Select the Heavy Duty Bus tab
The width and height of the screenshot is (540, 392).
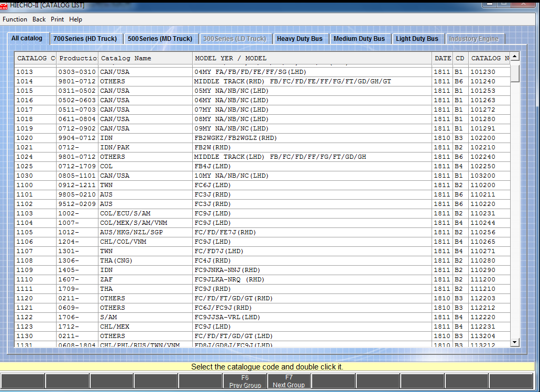(300, 39)
